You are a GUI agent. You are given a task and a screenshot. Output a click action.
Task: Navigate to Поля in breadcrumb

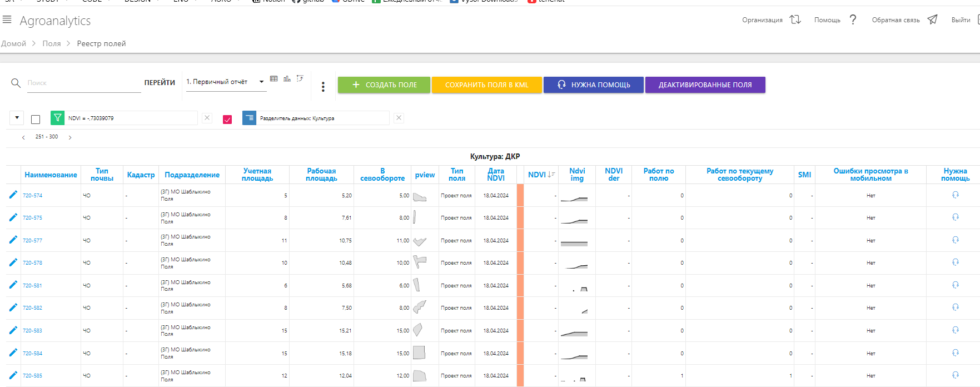[x=52, y=43]
